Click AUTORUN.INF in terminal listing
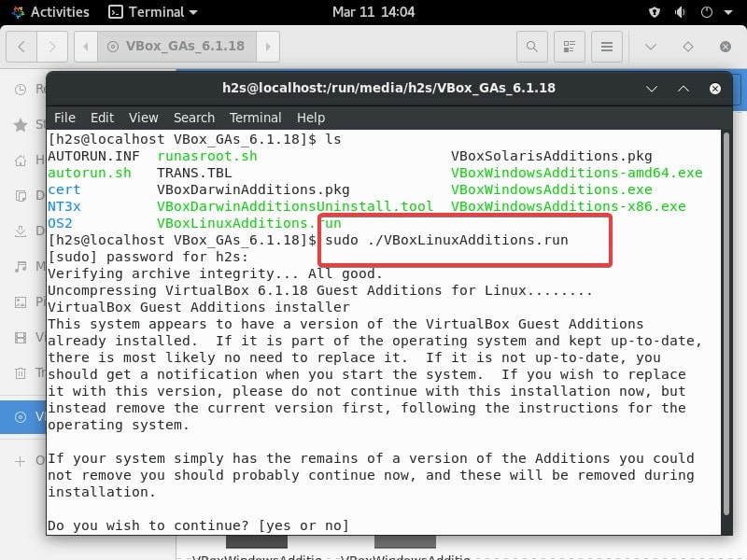This screenshot has width=747, height=560. (x=94, y=156)
